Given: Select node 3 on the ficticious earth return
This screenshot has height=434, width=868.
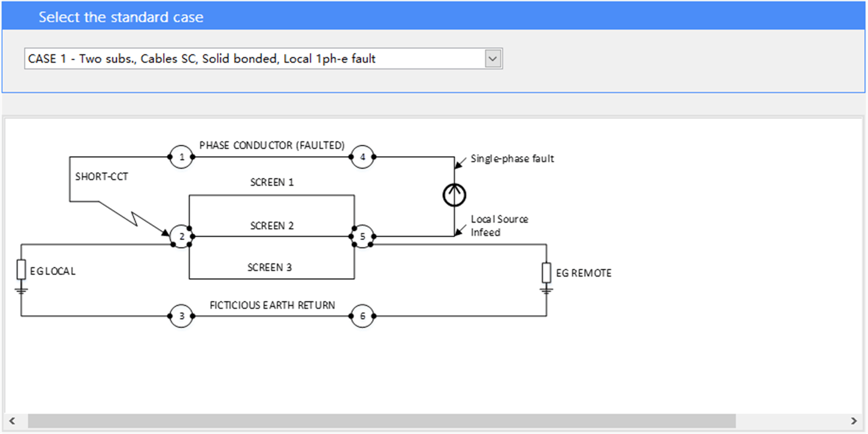Looking at the screenshot, I should point(181,315).
